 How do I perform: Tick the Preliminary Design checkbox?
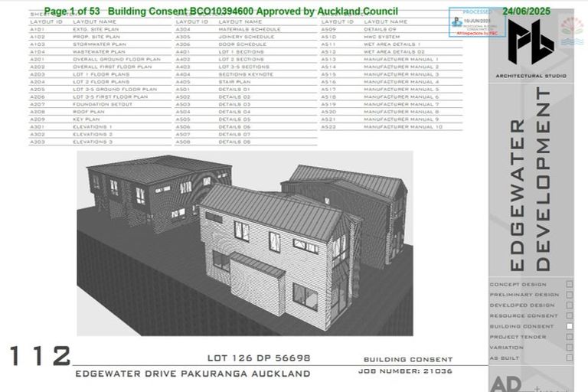point(570,295)
